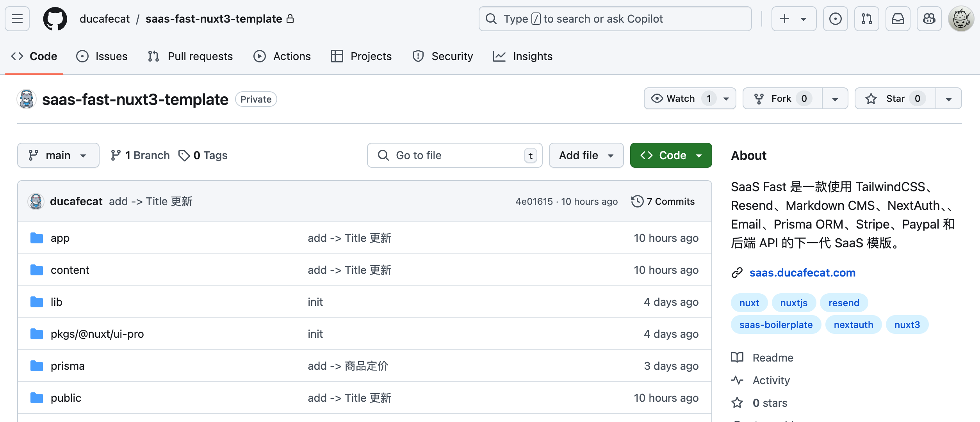Open the Copilot icon in the header
The height and width of the screenshot is (422, 980).
[x=929, y=19]
